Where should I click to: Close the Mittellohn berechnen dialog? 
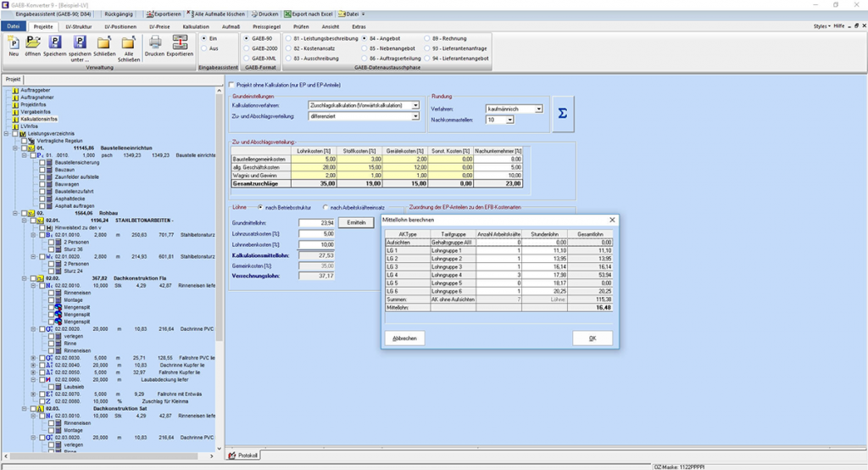pos(612,220)
